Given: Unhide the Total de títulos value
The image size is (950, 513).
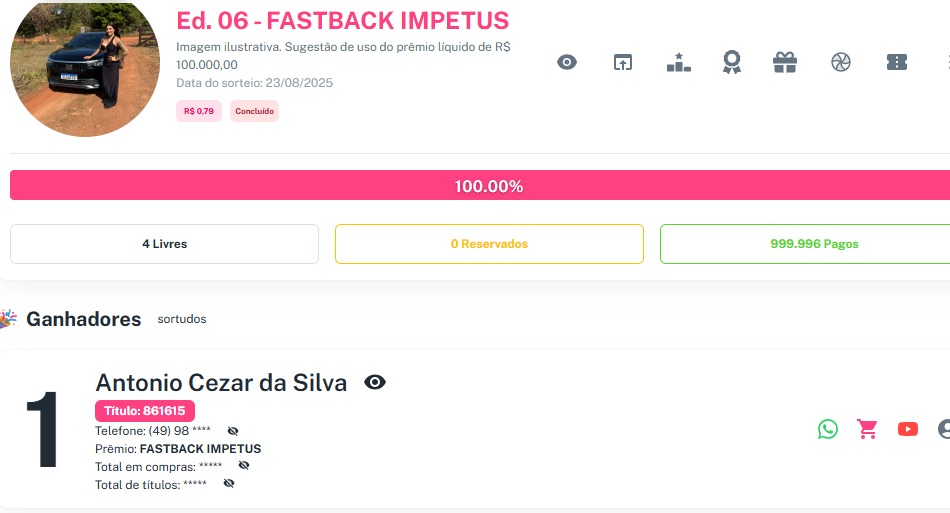Looking at the screenshot, I should 229,483.
